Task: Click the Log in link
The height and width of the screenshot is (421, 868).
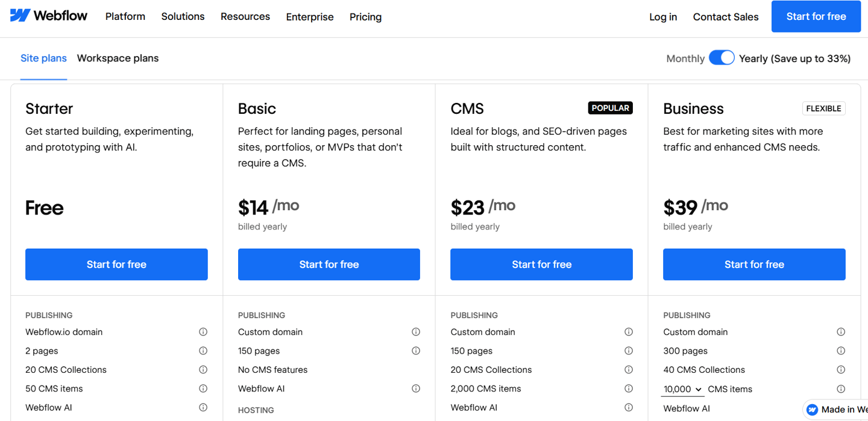Action: click(663, 17)
